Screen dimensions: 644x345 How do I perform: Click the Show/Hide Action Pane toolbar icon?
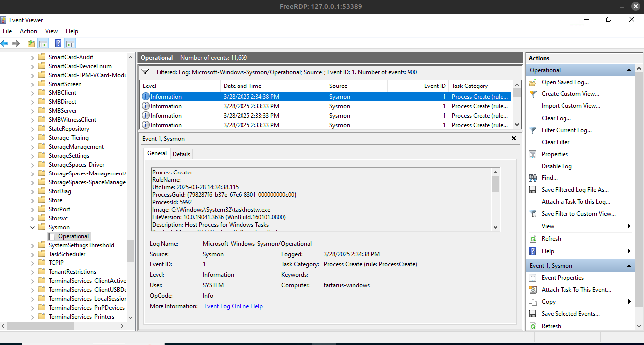click(70, 44)
